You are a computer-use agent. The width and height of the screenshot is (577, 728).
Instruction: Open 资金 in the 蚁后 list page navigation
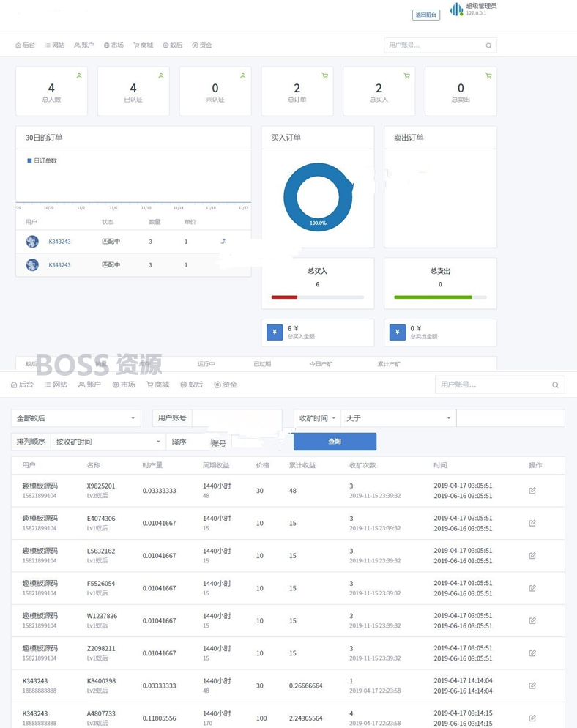(x=226, y=385)
